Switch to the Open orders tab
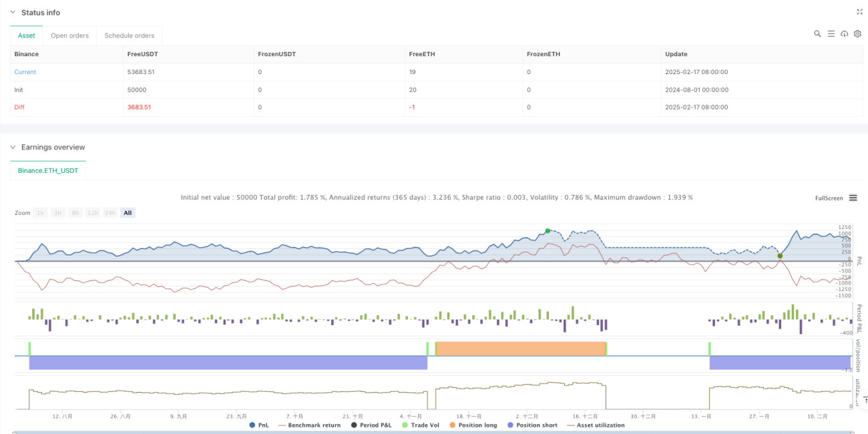Image resolution: width=868 pixels, height=434 pixels. point(70,35)
